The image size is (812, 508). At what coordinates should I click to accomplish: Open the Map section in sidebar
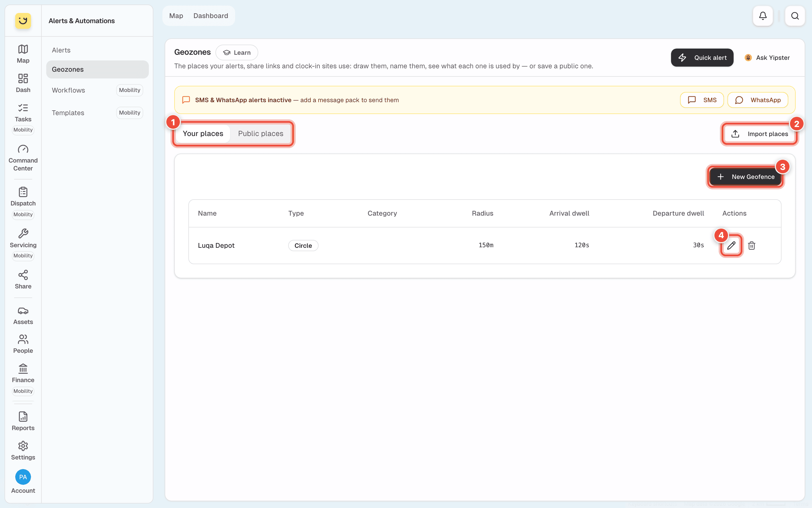[x=23, y=54]
